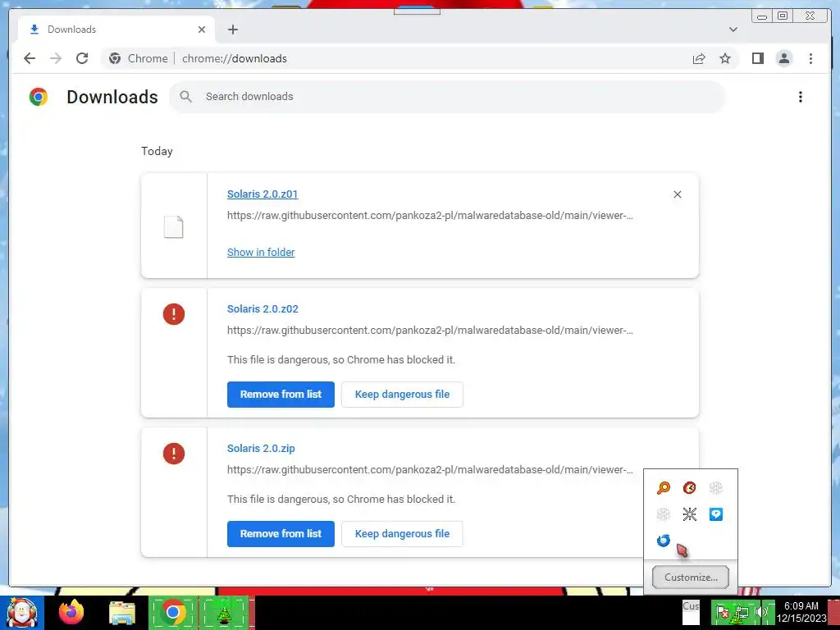Open the Solaris 2.0.z01 file link

pyautogui.click(x=262, y=194)
